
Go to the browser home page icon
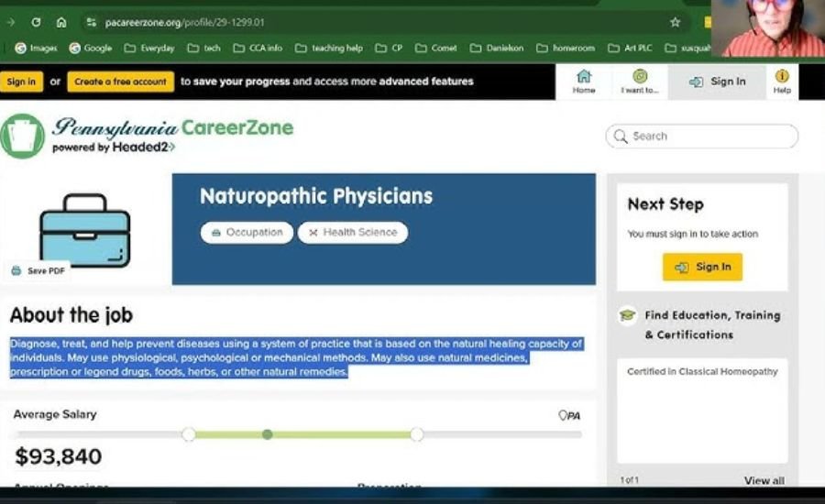coord(61,22)
